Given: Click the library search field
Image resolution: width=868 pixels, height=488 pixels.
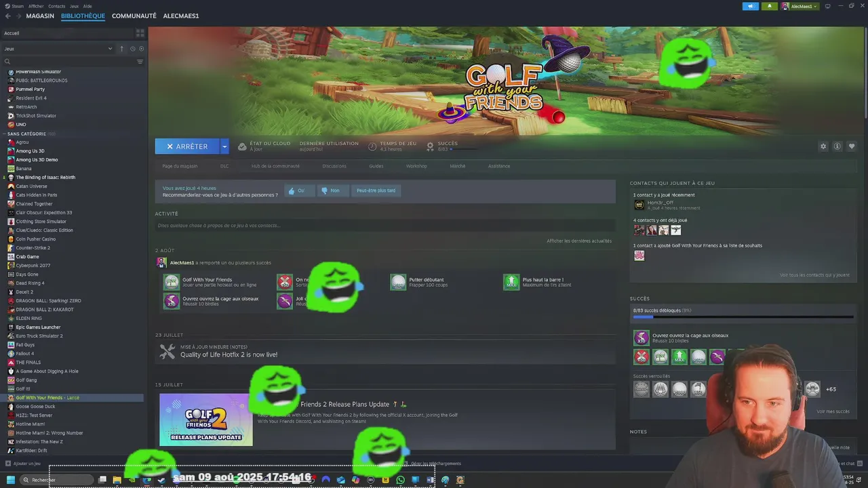Looking at the screenshot, I should point(68,62).
